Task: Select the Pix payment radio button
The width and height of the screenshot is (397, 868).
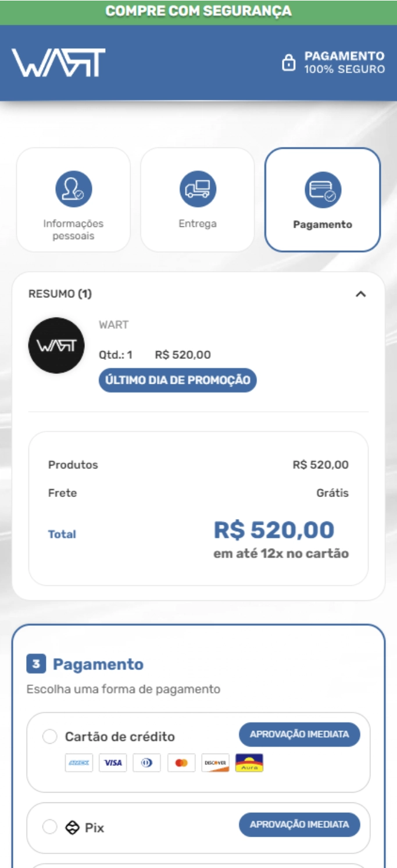Action: (50, 827)
